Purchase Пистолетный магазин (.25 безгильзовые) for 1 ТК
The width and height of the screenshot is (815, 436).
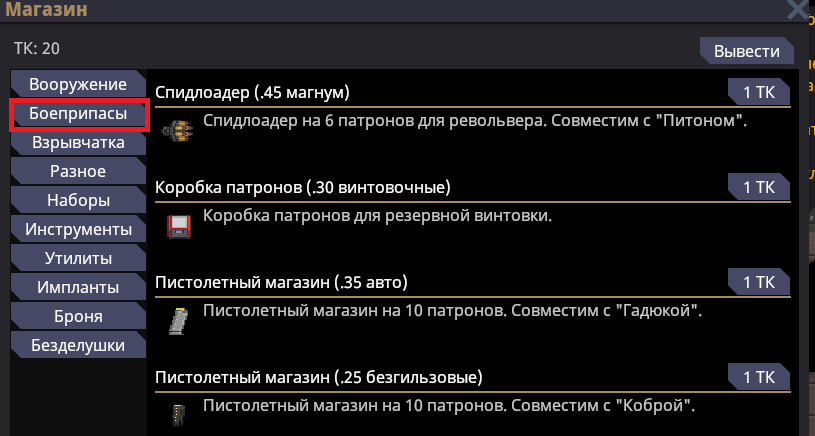pyautogui.click(x=759, y=377)
